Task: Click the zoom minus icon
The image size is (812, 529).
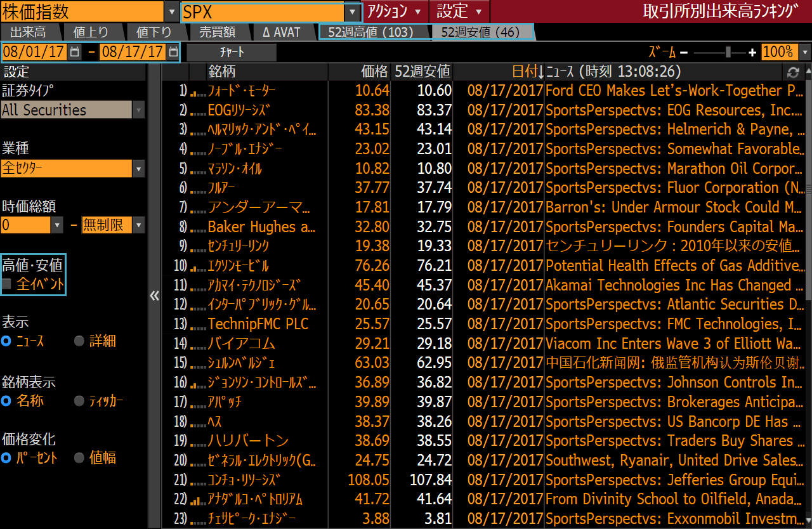Action: [684, 52]
